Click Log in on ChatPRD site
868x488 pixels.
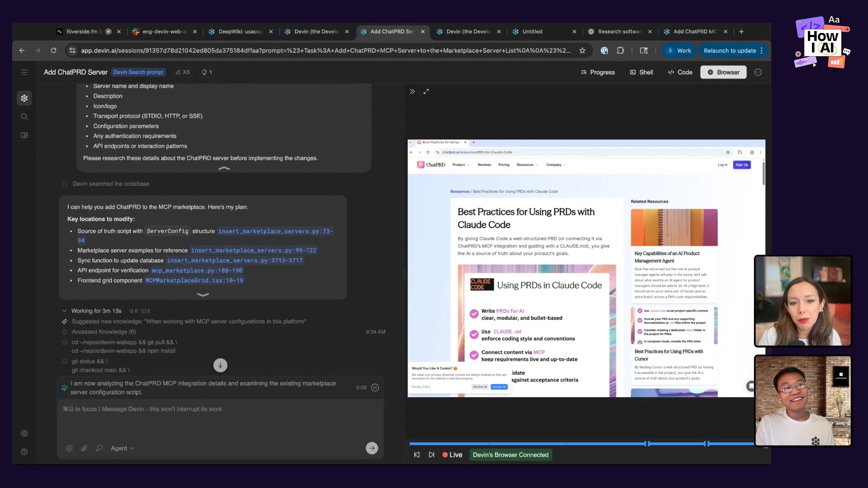tap(722, 165)
